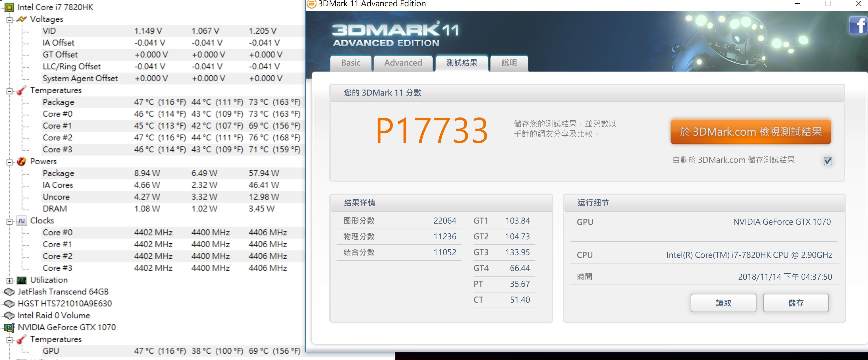
Task: Click the HGST HTS721010A9E630 drive icon
Action: pos(9,304)
